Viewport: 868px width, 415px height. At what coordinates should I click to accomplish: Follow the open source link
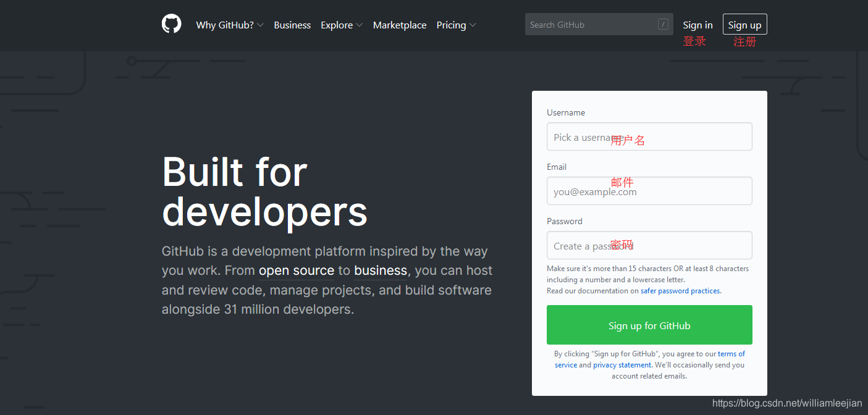coord(297,270)
